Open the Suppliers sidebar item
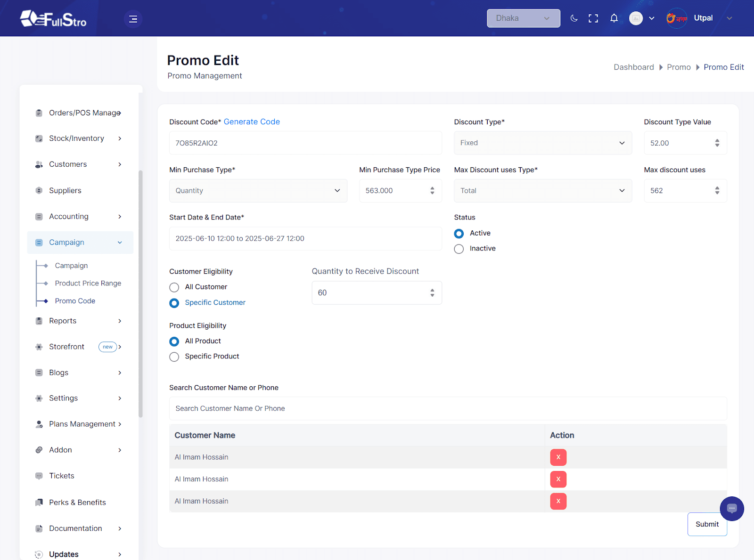Viewport: 754px width, 560px height. [65, 190]
